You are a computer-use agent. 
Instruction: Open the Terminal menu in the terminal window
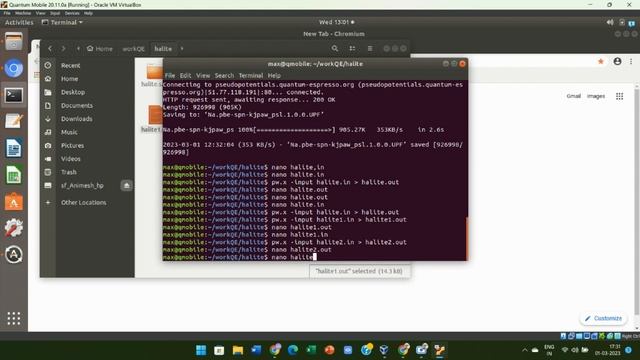tap(251, 76)
